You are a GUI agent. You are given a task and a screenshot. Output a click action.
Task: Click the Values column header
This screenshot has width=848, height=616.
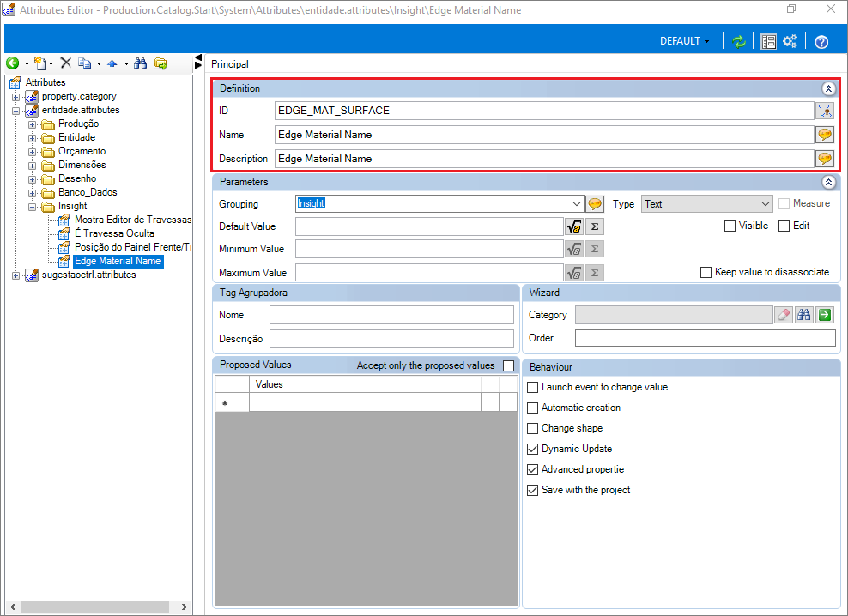[x=356, y=384]
